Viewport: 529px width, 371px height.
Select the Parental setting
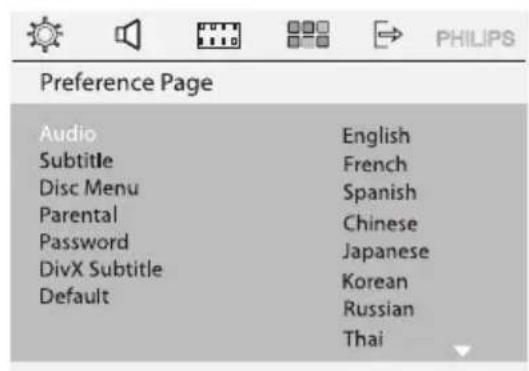pyautogui.click(x=78, y=215)
